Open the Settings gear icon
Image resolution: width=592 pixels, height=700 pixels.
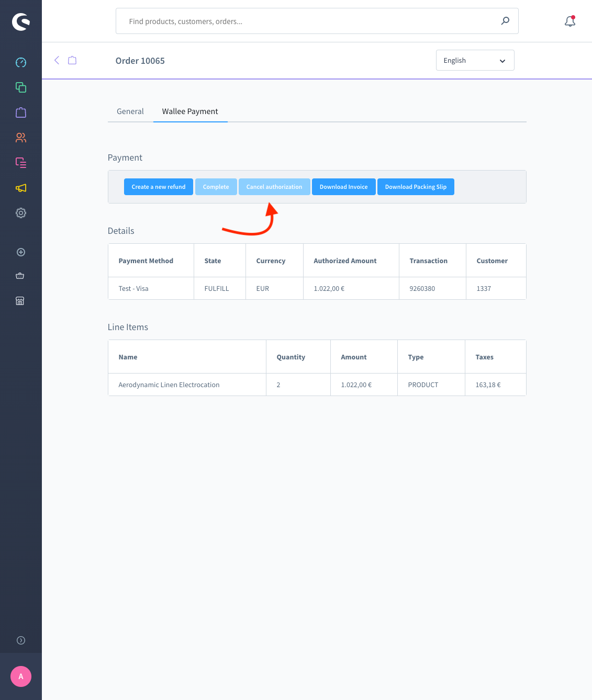coord(21,213)
